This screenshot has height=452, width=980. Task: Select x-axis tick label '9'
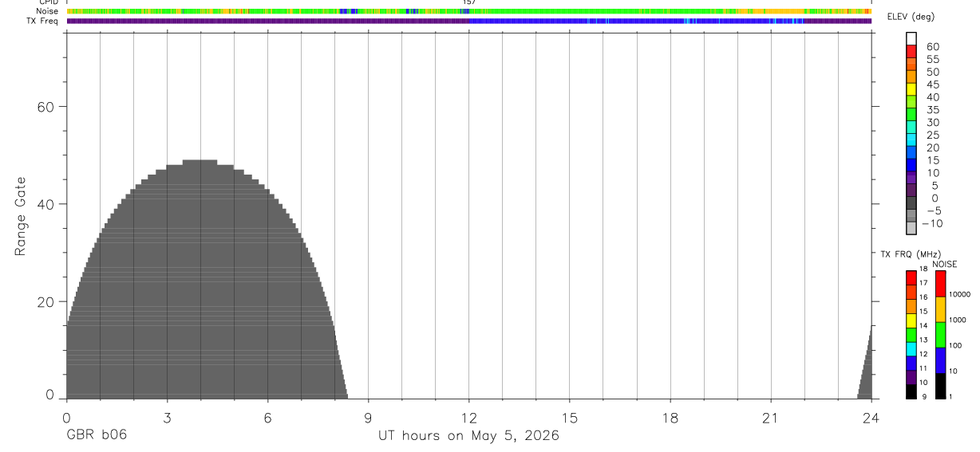tap(368, 418)
